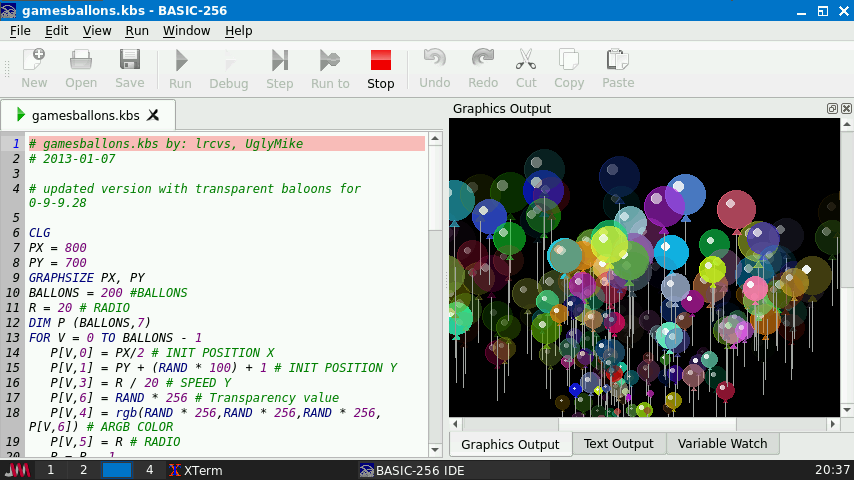Click the Paste toolbar icon
The image size is (854, 480).
[617, 69]
